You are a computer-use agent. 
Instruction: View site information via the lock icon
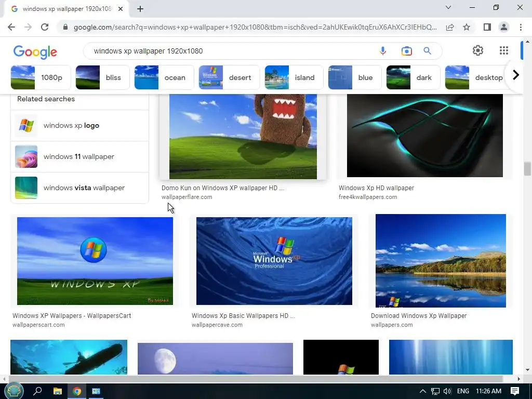click(x=65, y=27)
